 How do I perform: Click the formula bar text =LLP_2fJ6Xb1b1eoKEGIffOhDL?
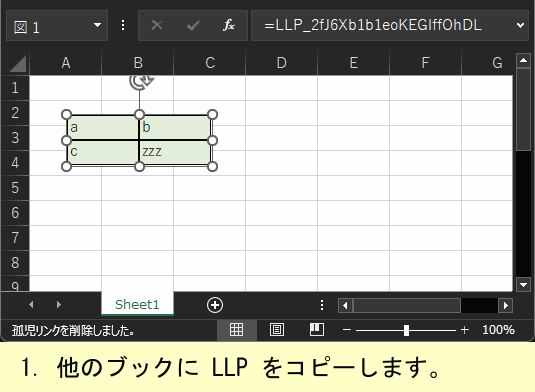tap(373, 25)
